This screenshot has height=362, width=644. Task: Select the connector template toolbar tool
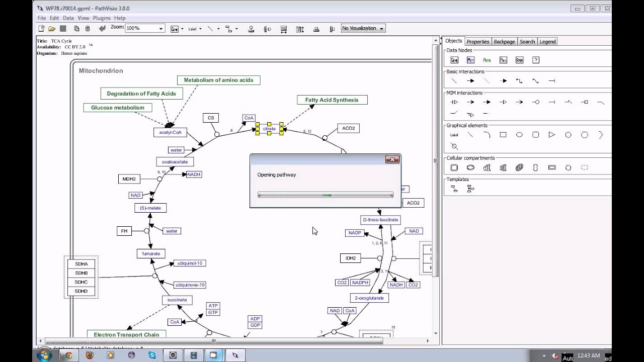pyautogui.click(x=228, y=29)
